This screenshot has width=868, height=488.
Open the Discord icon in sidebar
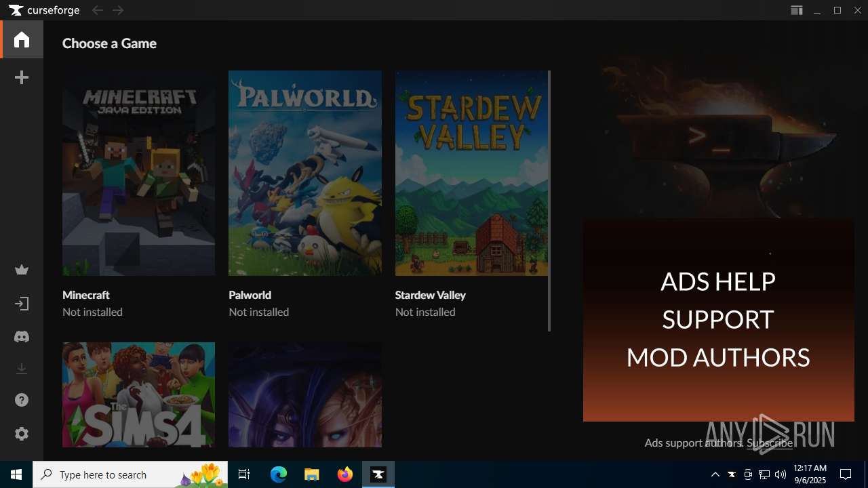point(22,336)
